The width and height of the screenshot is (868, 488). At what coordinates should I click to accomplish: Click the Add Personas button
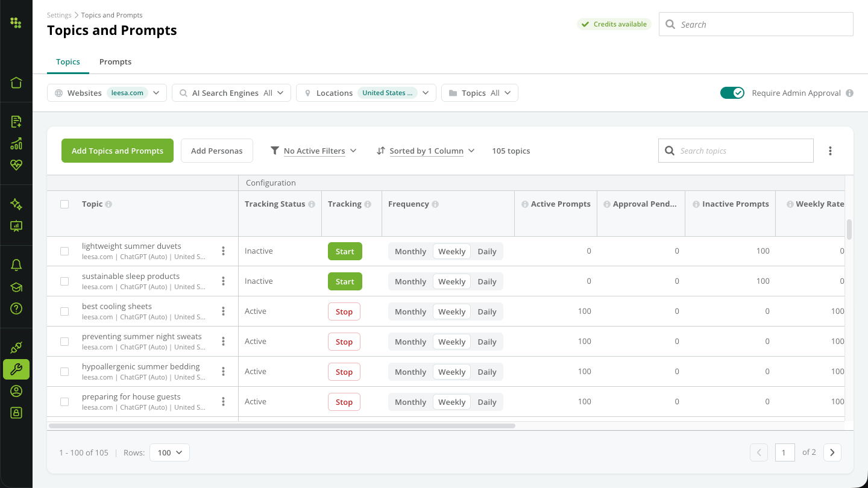point(217,151)
